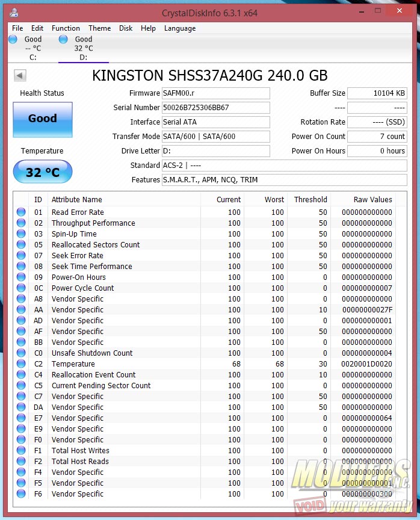This screenshot has height=520, width=420.
Task: Select the F5 Vendor Specific row text
Action: (x=77, y=483)
